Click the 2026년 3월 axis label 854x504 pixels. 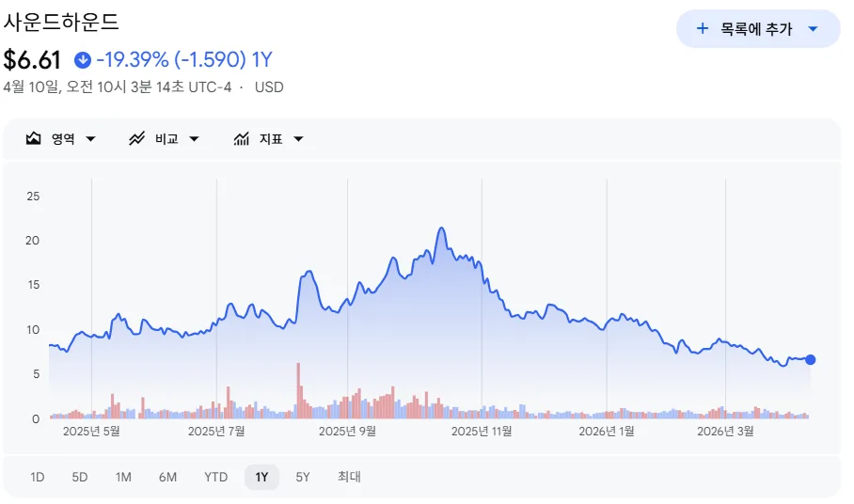tap(725, 432)
